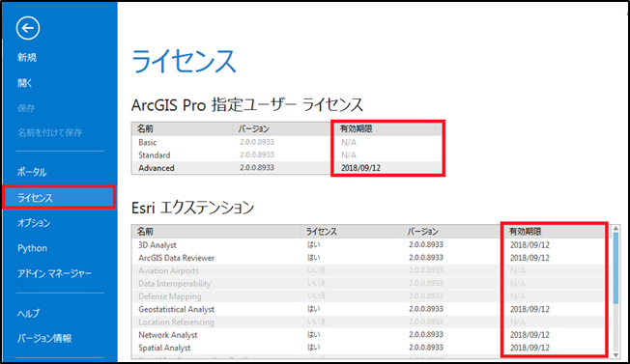Screen dimensions: 630x364
Task: Select Aviation Airports extension row
Action: point(371,270)
